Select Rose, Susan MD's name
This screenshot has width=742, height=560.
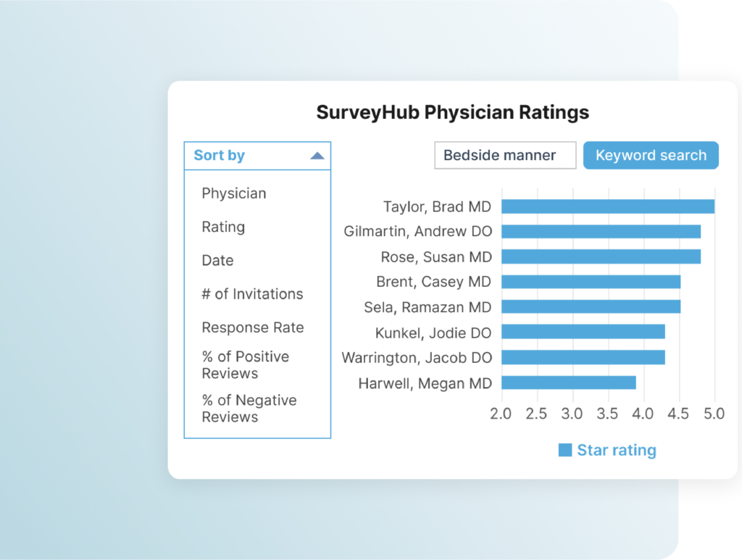point(435,256)
